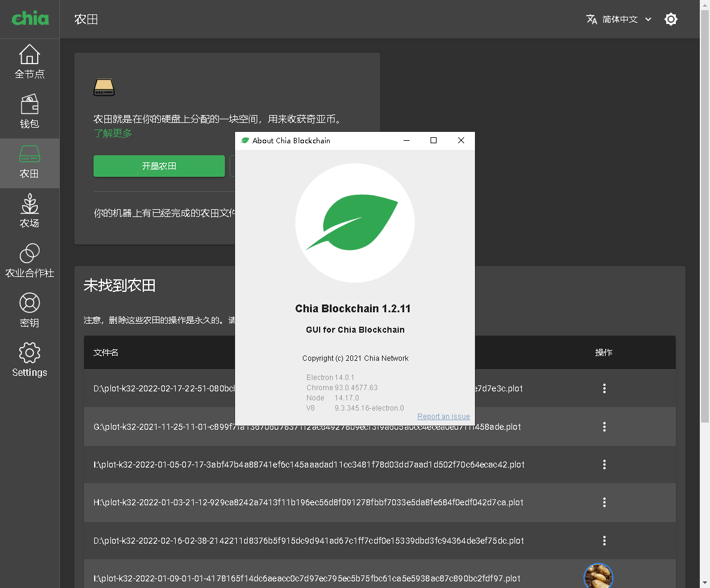
Task: Click the Chia logo in the sidebar
Action: coord(30,19)
